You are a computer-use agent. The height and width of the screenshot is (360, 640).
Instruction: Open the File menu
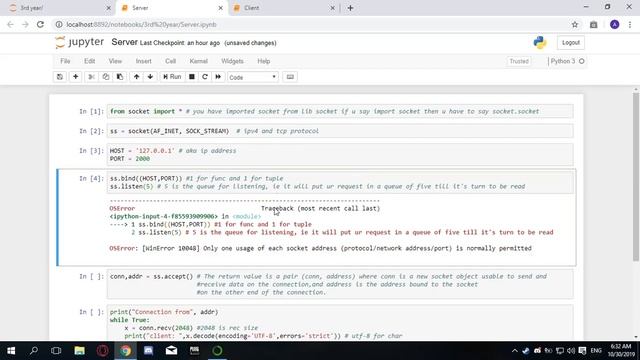click(65, 61)
